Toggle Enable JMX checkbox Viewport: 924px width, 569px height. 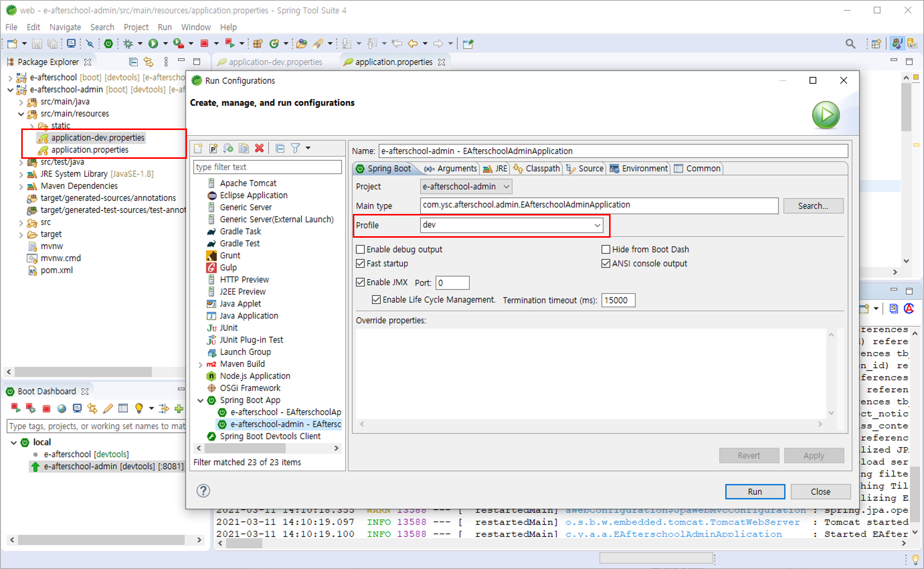pyautogui.click(x=360, y=282)
